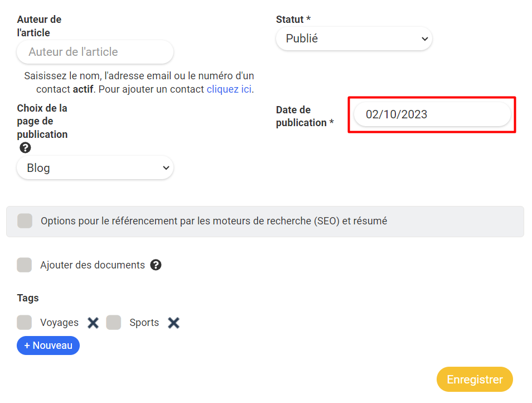Check the Voyages tag checkbox
Screen dimensions: 532x403
coord(24,323)
